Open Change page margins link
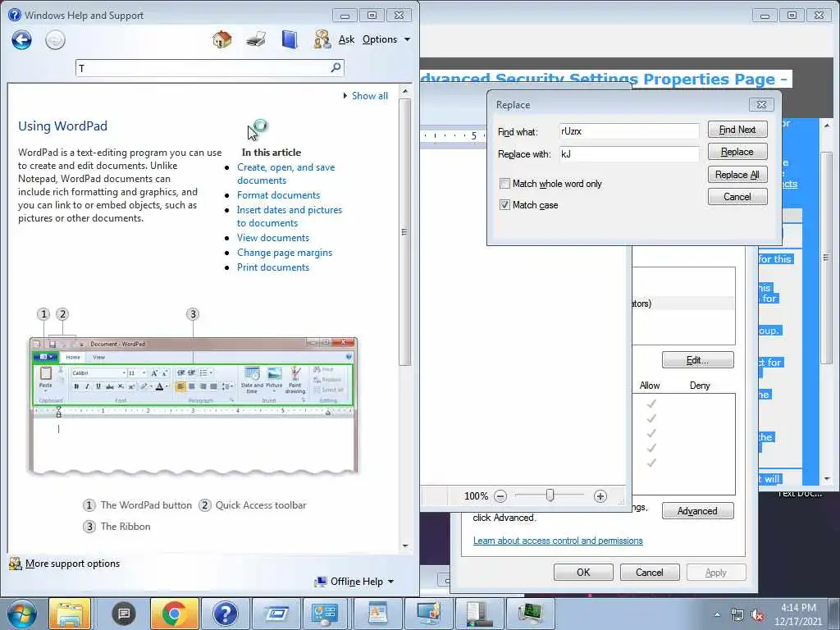The image size is (840, 630). point(285,253)
